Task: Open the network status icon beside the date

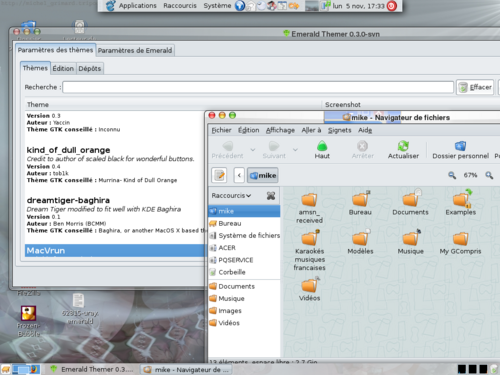Action: pyautogui.click(x=325, y=6)
